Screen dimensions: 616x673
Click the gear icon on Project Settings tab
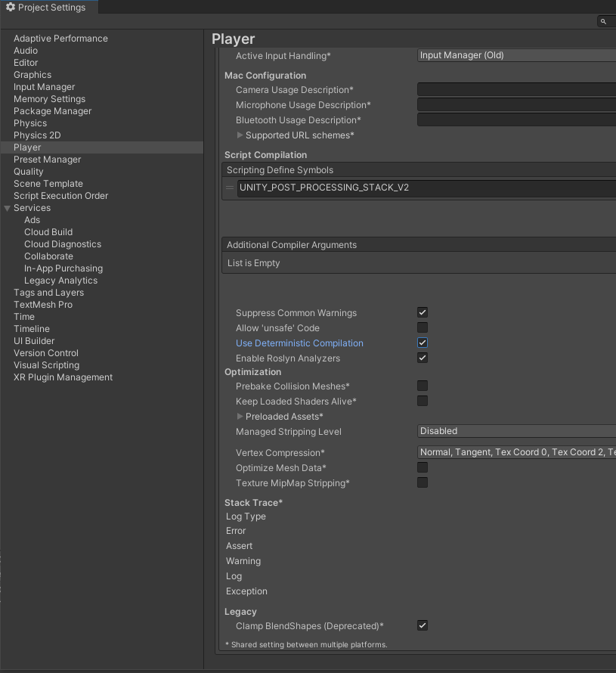(x=11, y=7)
